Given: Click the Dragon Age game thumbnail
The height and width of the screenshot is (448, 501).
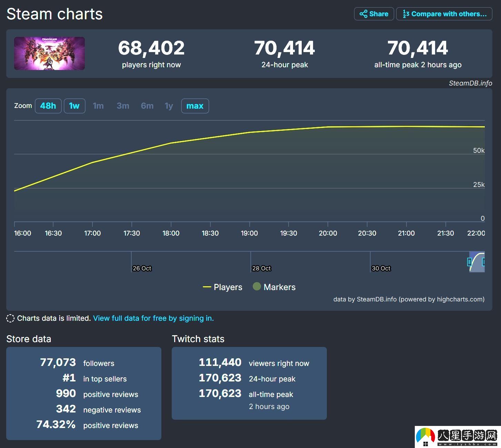Looking at the screenshot, I should [49, 53].
